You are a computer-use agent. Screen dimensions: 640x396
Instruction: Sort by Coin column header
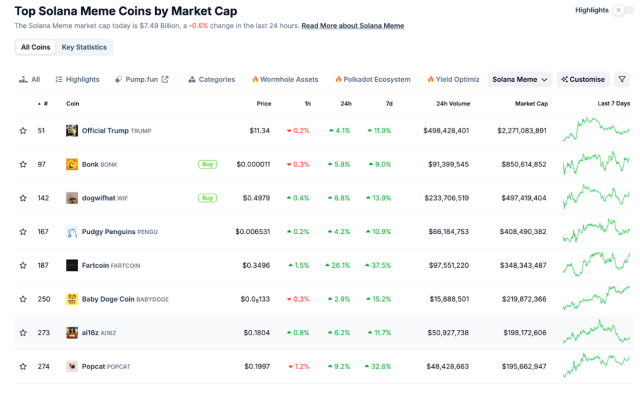73,104
